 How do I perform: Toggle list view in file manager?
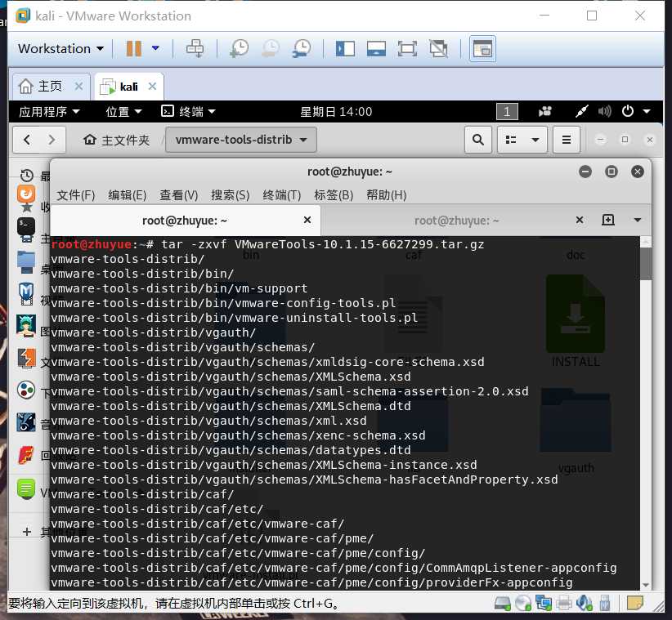click(511, 140)
